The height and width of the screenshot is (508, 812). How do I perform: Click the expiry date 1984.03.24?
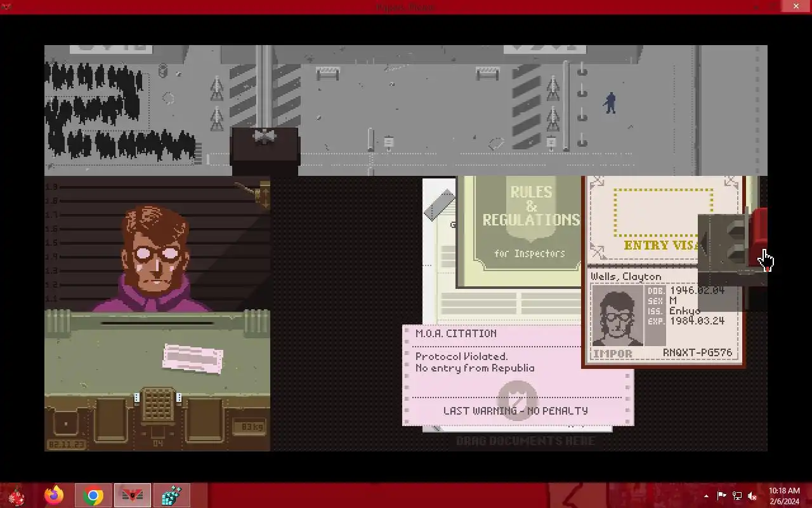coord(697,321)
